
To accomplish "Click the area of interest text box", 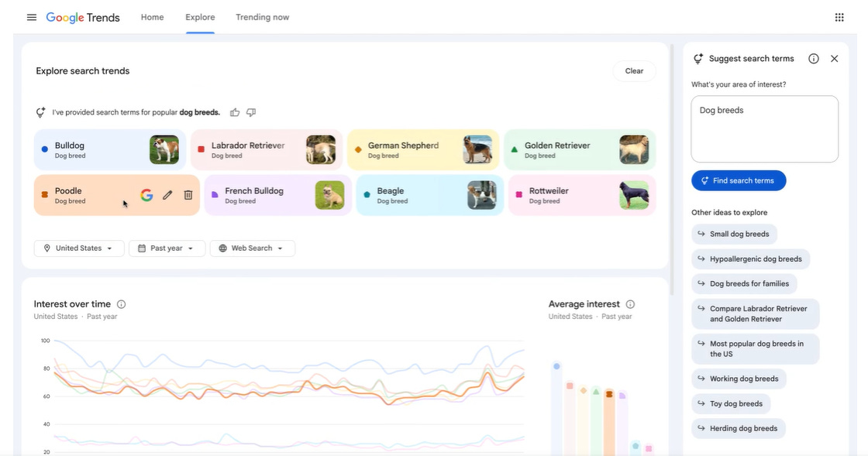I will coord(764,129).
